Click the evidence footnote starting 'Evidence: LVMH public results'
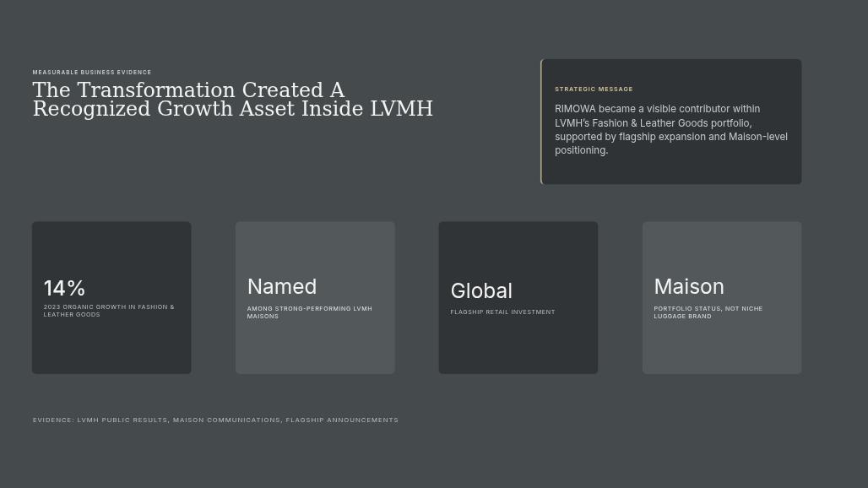Viewport: 868px width, 488px height. 215,420
